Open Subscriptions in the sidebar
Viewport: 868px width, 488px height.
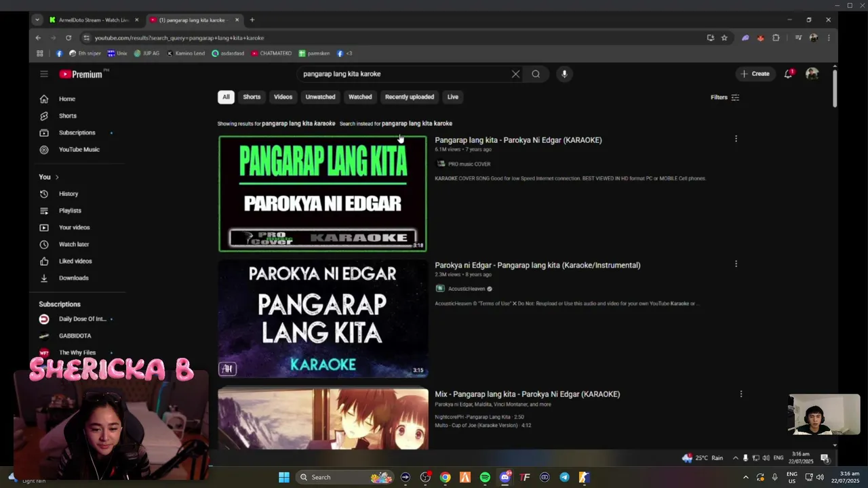[77, 133]
